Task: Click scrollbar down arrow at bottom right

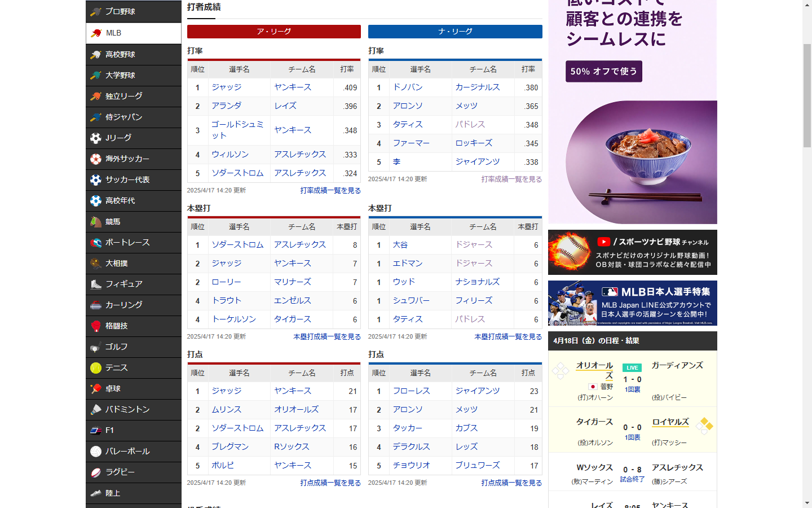Action: 807,503
